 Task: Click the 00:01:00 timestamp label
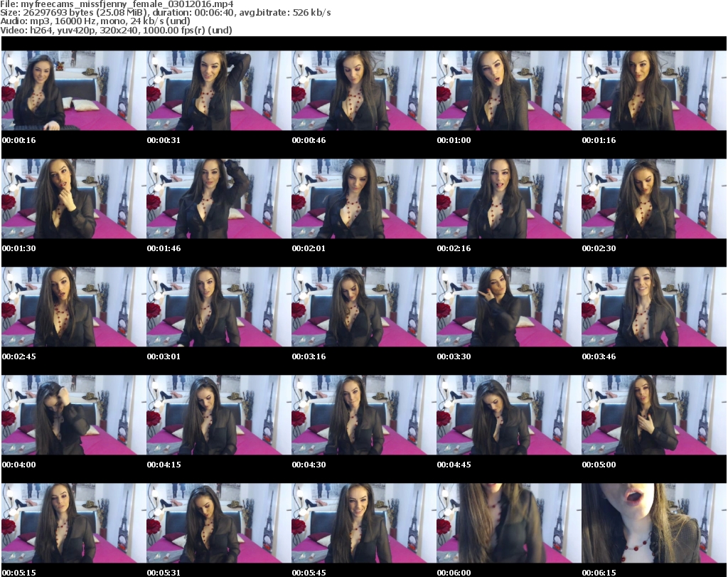[x=454, y=140]
